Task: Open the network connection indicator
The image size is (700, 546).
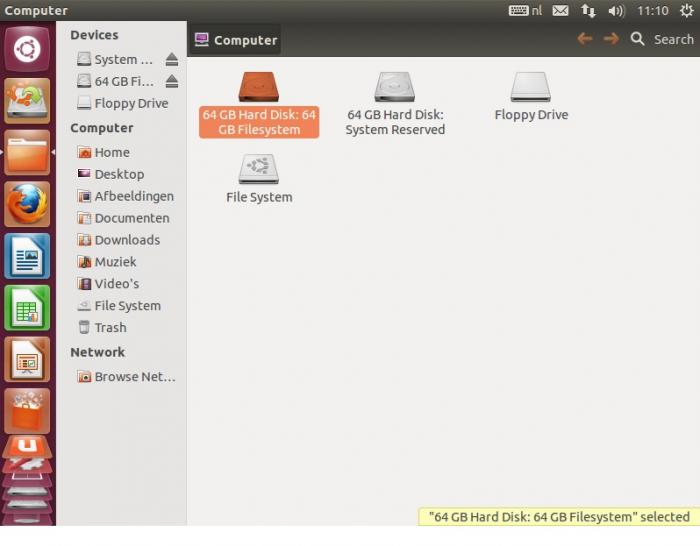Action: point(588,10)
